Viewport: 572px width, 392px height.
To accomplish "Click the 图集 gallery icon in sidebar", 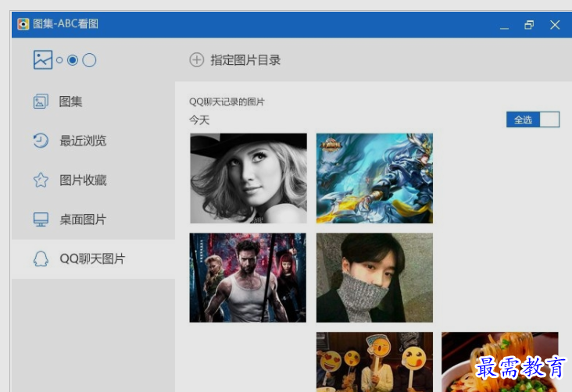I will tap(41, 102).
